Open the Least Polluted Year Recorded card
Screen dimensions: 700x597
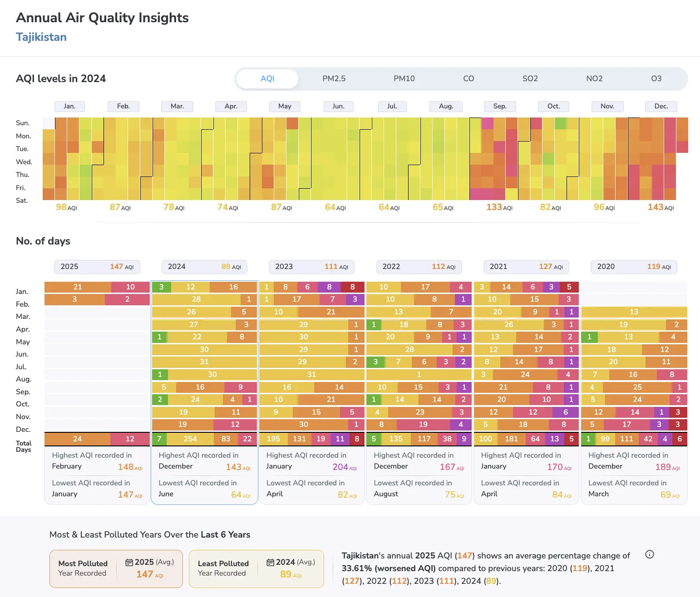click(x=256, y=569)
